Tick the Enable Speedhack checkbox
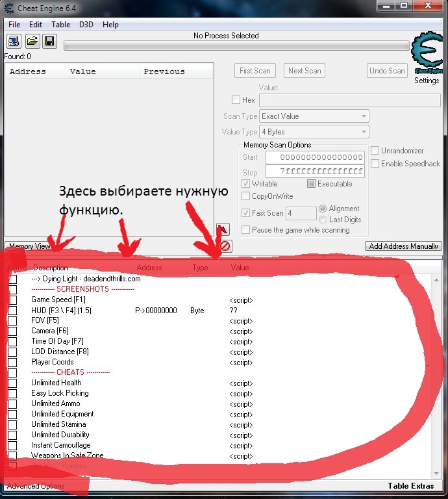This screenshot has width=448, height=499. (x=375, y=164)
